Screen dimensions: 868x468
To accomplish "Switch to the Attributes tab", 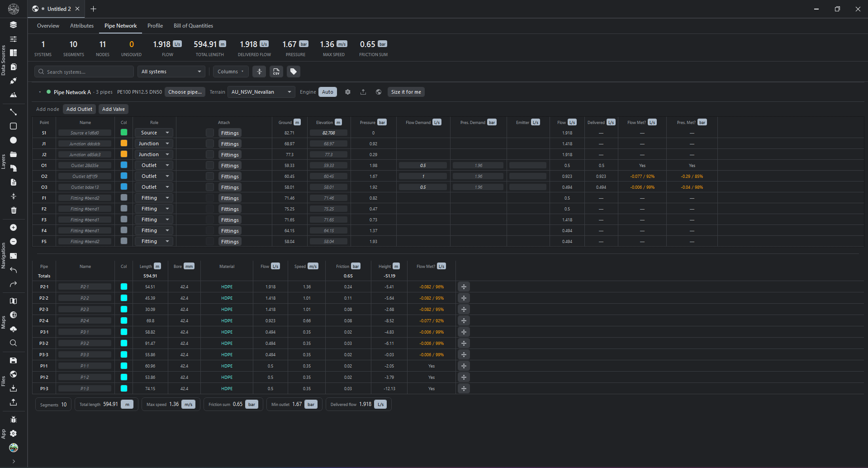I will (82, 26).
